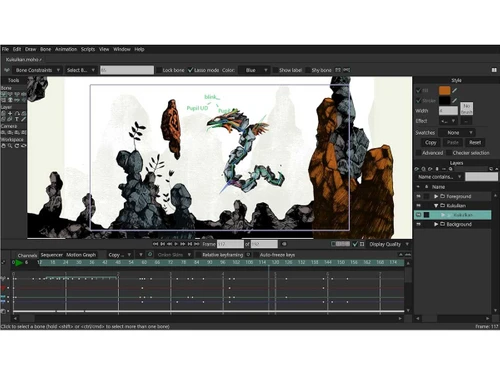Toggle the Stroke checkbox
The height and width of the screenshot is (375, 500).
click(418, 100)
